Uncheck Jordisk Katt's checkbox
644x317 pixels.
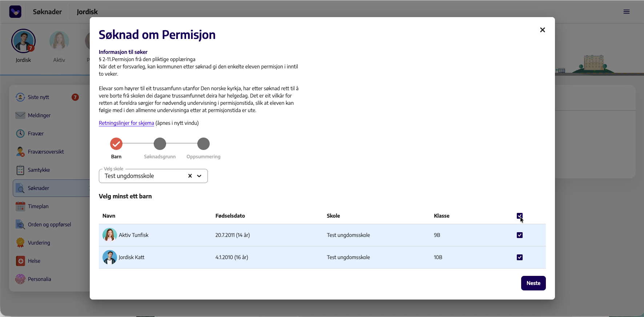(520, 257)
